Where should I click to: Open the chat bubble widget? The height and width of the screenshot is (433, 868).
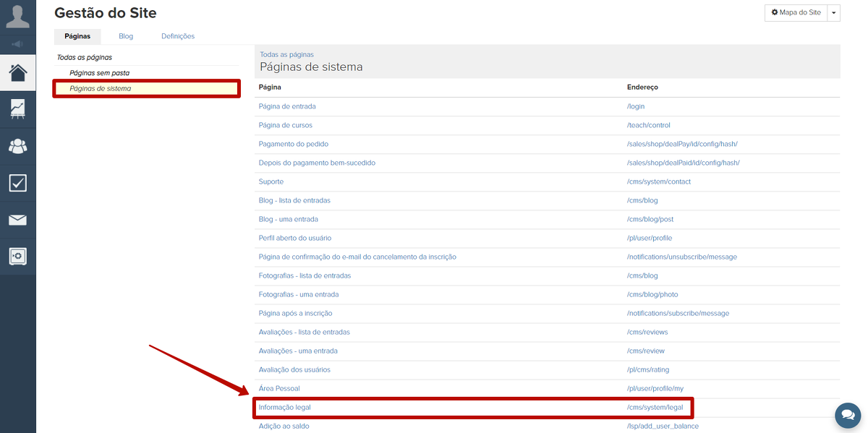point(847,415)
